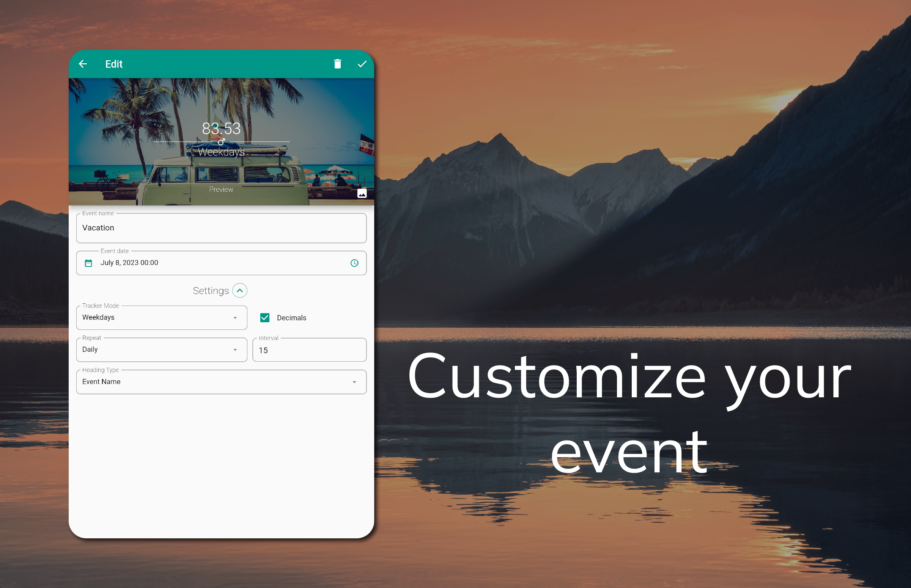Click the Preview label on image
Screen dimensions: 911x588
[221, 190]
